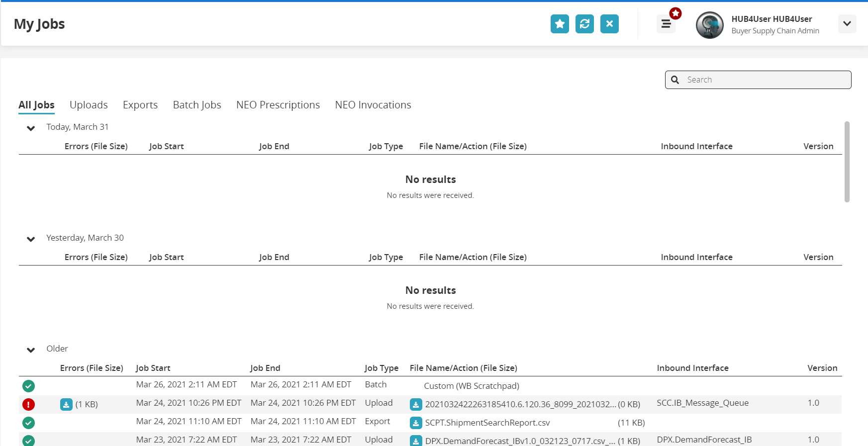Click the Buyer Supply Chain Admin role text

(x=775, y=31)
